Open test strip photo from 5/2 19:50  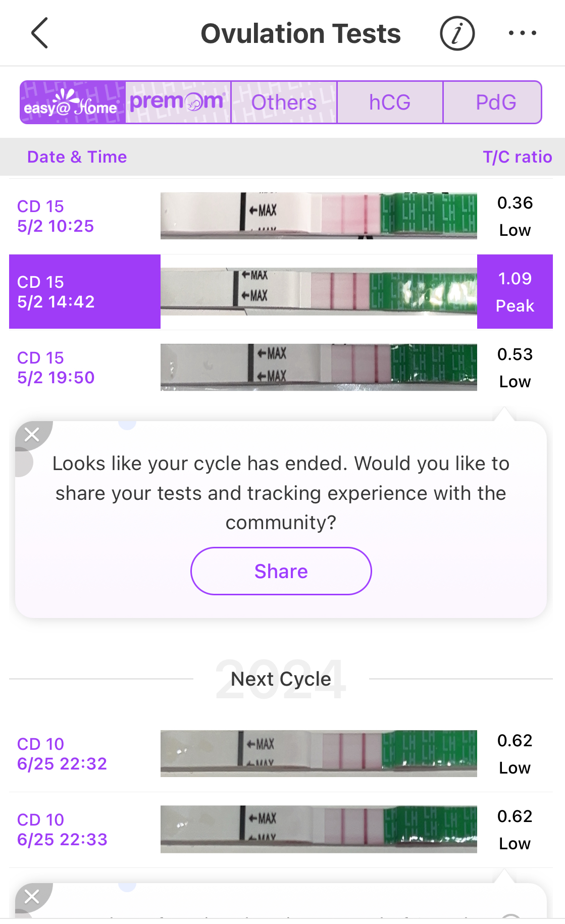[319, 367]
